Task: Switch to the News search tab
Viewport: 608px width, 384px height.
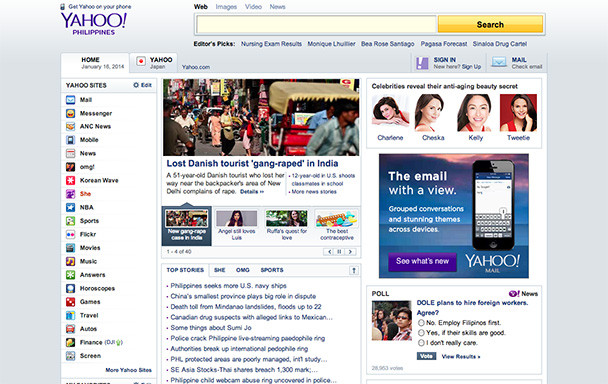Action: pos(277,7)
